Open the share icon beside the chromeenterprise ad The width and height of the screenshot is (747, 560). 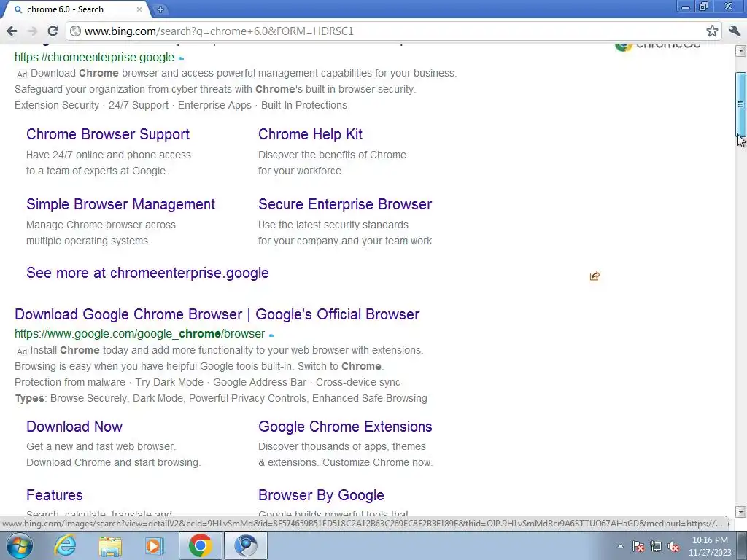point(595,276)
